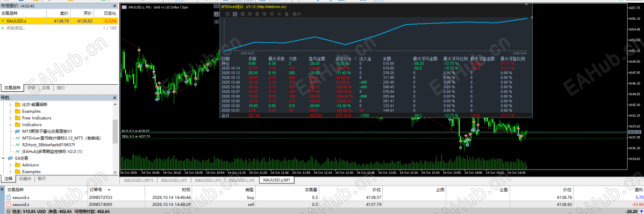
Task: Switch to 详细 tab in Market Watch
Action: (x=32, y=88)
